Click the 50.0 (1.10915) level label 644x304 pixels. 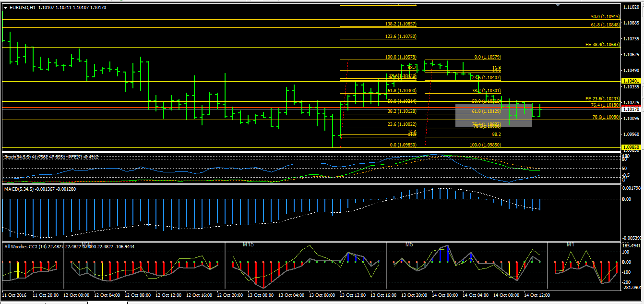pyautogui.click(x=606, y=17)
